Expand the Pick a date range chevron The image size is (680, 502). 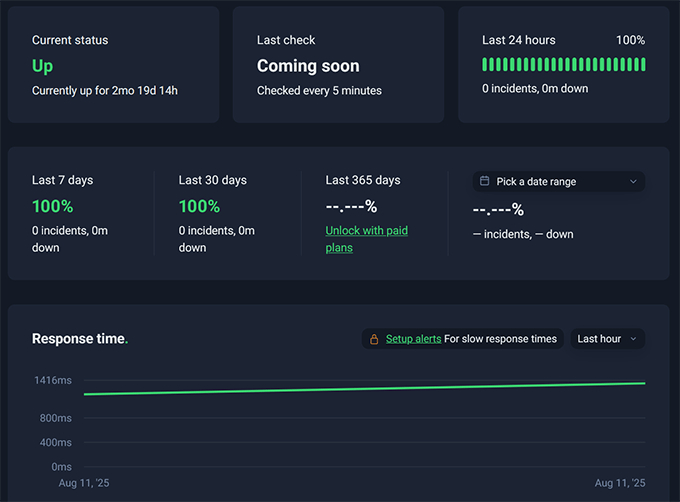[633, 182]
